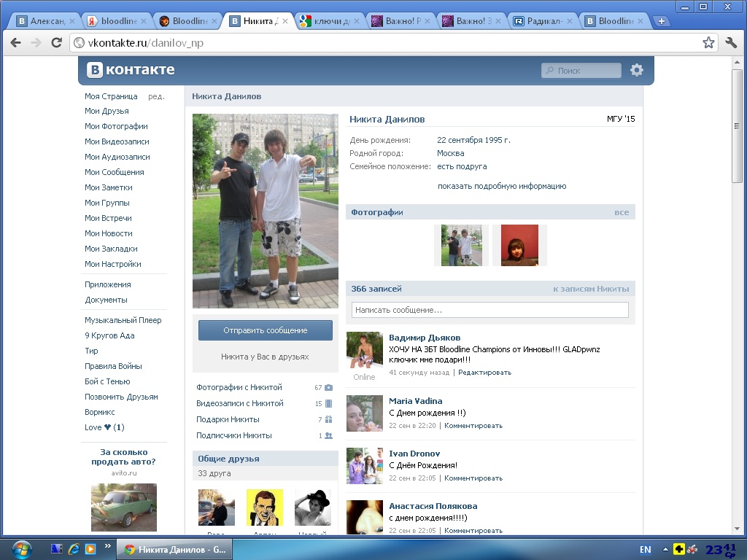Viewport: 747px width, 560px height.
Task: Open the red-background photo thumbnail
Action: (x=519, y=245)
